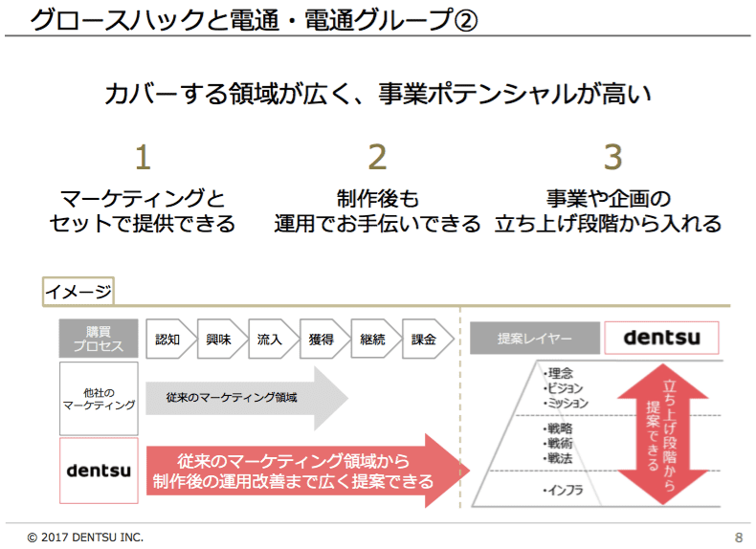
Task: Select text マーケティングとセットで提供できる
Action: pos(143,211)
